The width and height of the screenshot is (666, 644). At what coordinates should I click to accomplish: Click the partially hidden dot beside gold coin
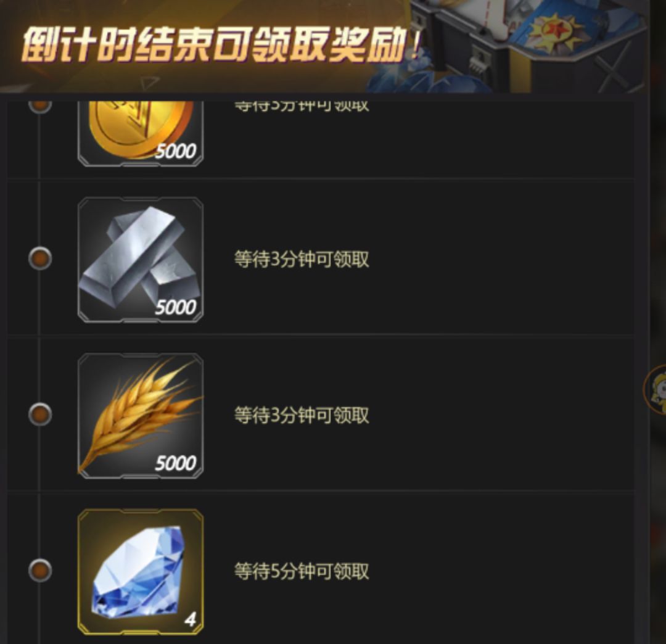[x=40, y=107]
